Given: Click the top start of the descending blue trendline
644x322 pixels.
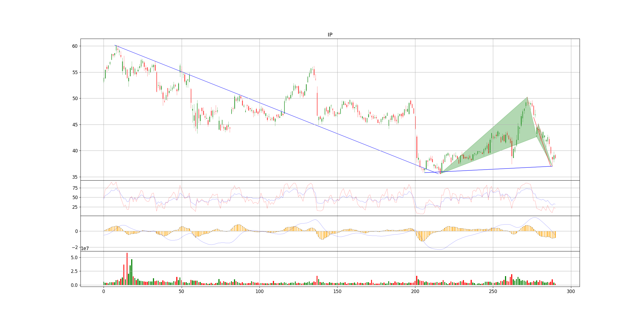Looking at the screenshot, I should tap(115, 45).
